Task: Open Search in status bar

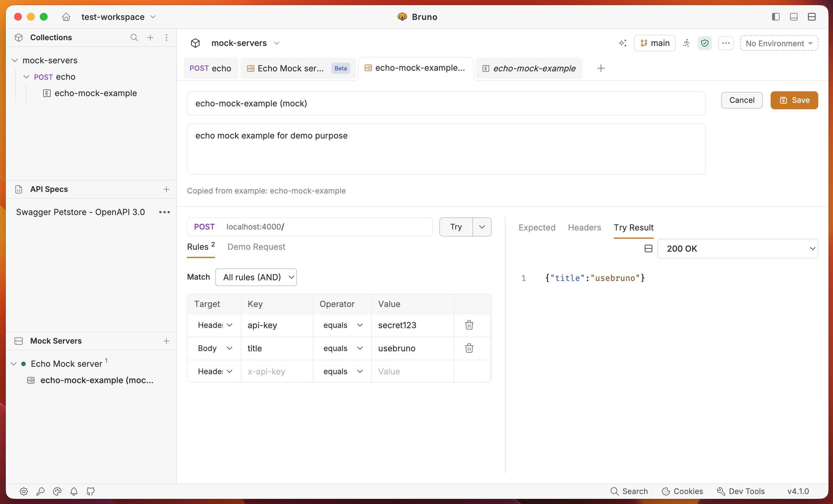Action: pyautogui.click(x=629, y=491)
